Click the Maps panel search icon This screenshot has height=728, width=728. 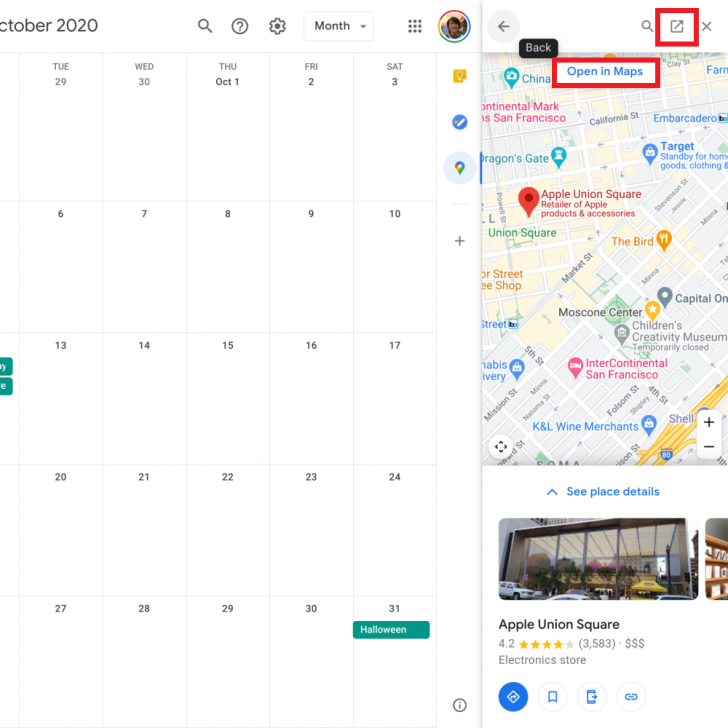point(647,26)
